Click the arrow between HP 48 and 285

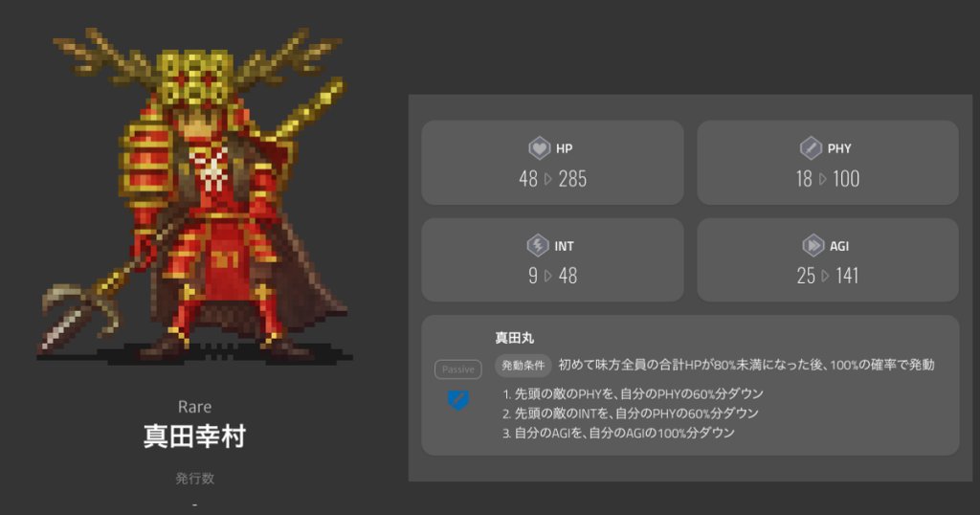pyautogui.click(x=548, y=179)
